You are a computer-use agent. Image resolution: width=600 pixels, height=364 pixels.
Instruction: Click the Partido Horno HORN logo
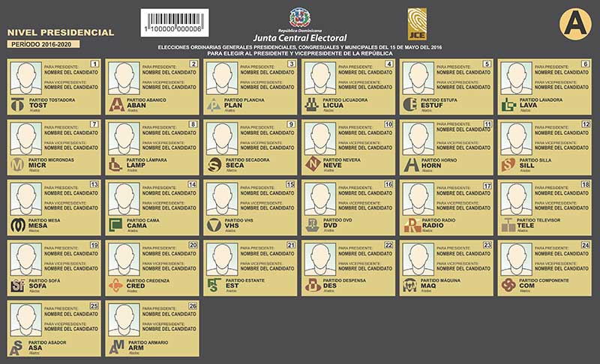coord(411,165)
